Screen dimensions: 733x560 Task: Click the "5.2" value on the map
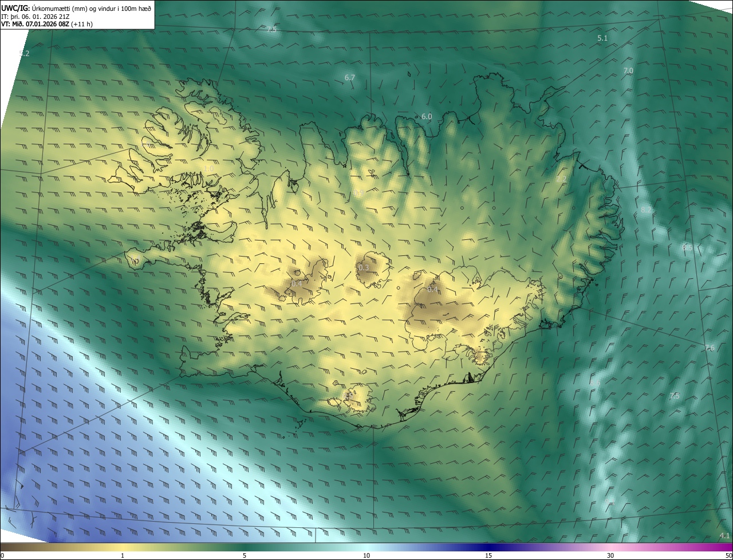click(x=24, y=53)
